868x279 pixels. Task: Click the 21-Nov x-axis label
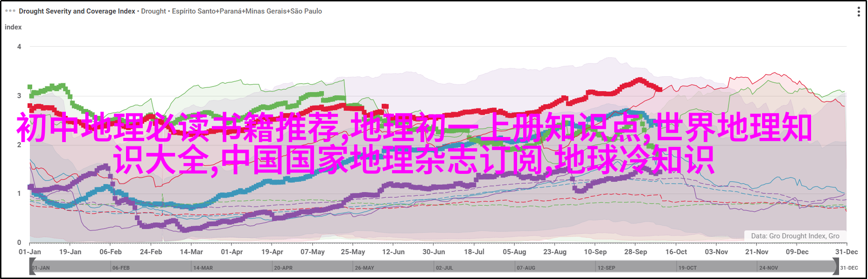(x=757, y=252)
